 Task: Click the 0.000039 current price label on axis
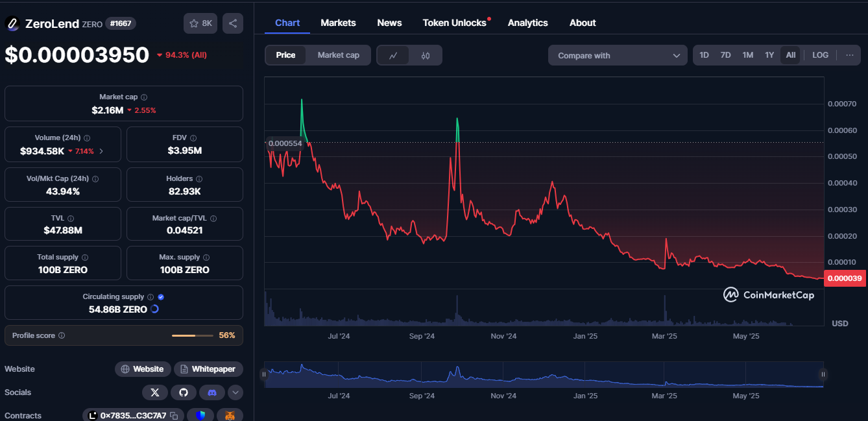846,278
